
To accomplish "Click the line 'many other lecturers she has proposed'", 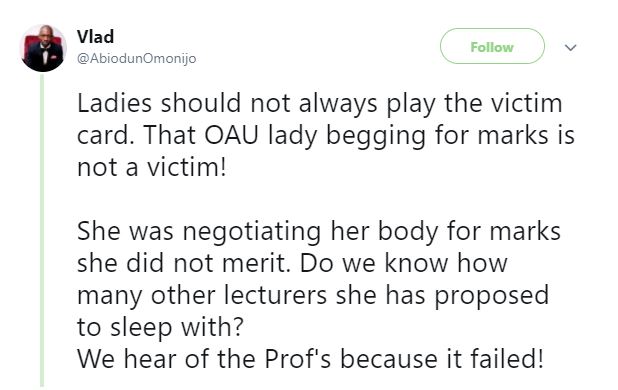I will pos(313,295).
